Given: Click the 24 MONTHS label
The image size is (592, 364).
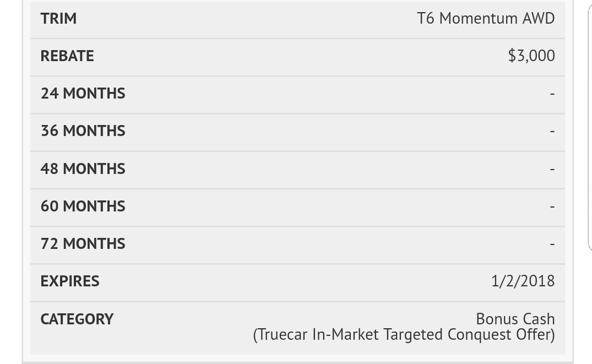Looking at the screenshot, I should tap(83, 93).
